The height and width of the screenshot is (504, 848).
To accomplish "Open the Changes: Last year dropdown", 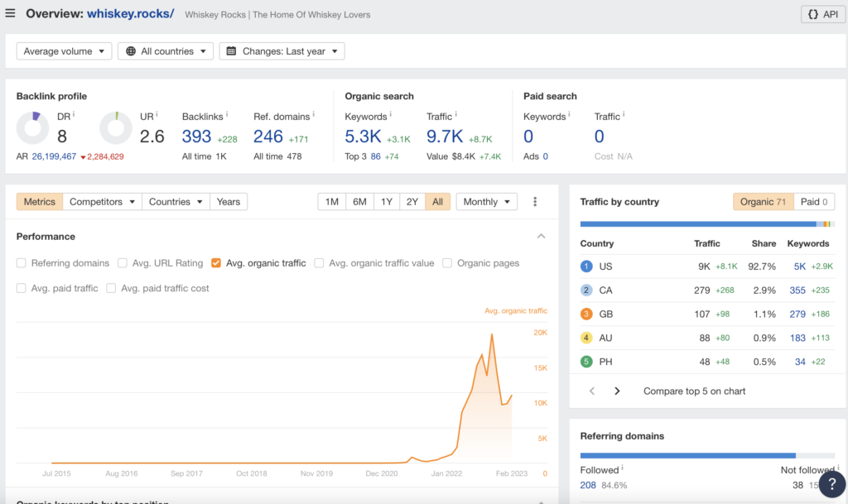I will [282, 51].
